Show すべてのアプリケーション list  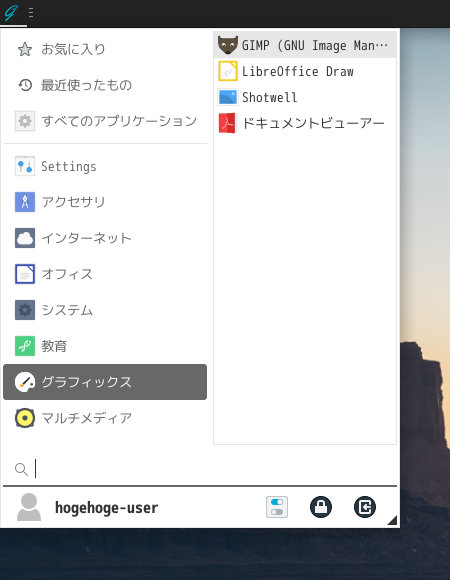105,121
